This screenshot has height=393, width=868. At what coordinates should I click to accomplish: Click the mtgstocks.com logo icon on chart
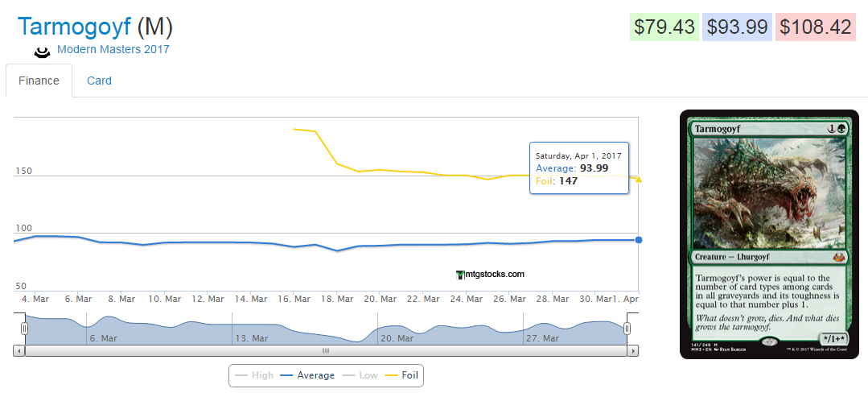coord(460,275)
